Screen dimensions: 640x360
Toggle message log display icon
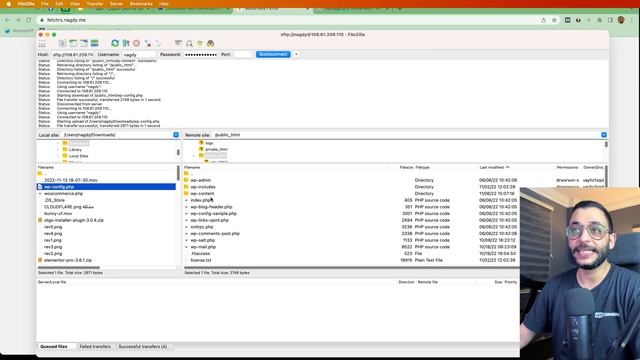62,43
